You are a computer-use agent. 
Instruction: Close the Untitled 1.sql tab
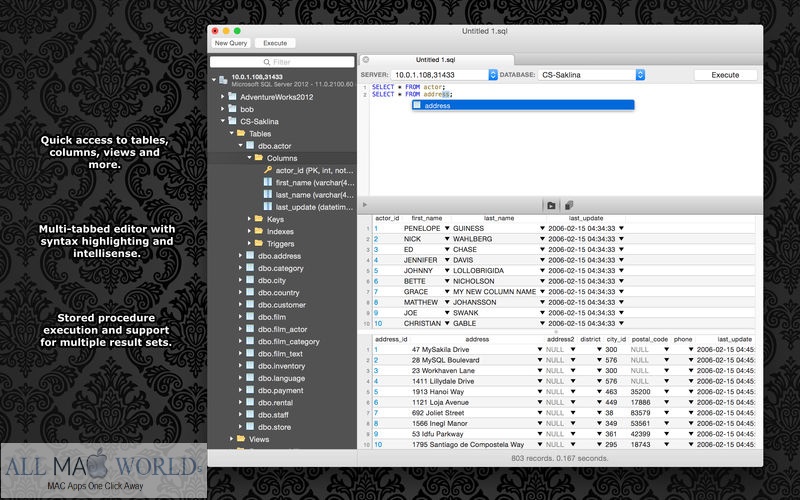[366, 60]
